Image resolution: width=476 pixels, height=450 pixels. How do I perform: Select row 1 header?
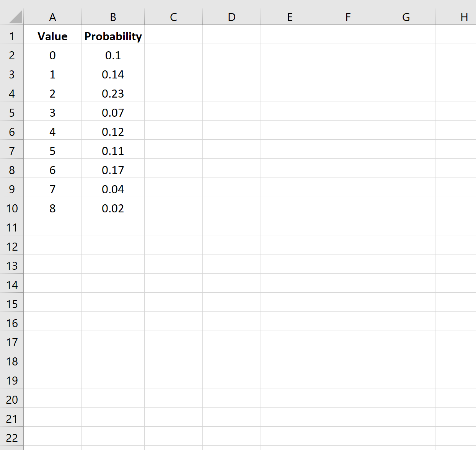coord(12,36)
